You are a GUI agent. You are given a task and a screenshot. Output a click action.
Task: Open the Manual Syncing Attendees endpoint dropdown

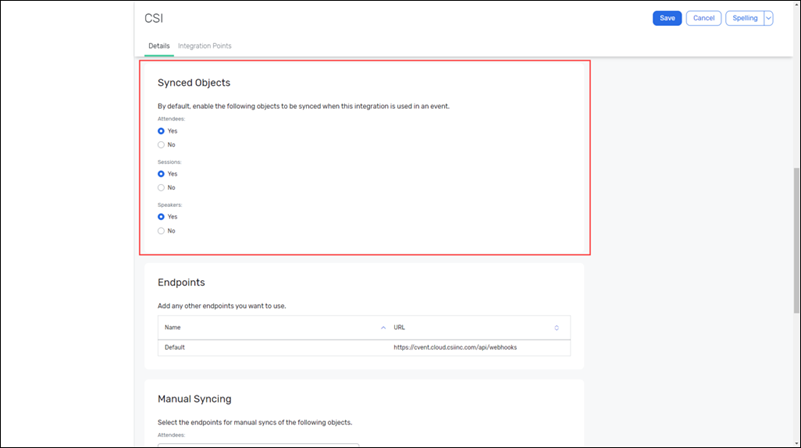[x=258, y=444]
